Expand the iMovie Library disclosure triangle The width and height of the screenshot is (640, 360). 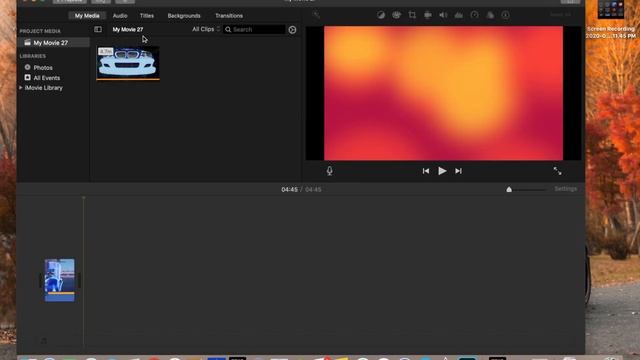(21, 88)
